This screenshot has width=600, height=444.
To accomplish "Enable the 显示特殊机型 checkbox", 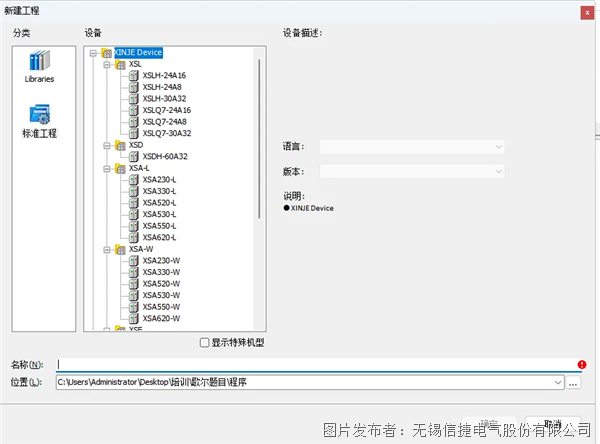I will [x=205, y=343].
